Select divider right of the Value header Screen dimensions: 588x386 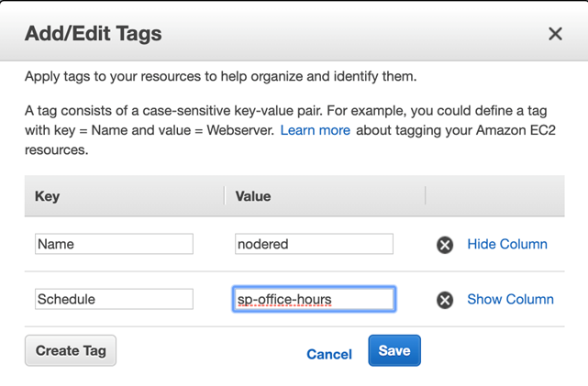coord(426,195)
